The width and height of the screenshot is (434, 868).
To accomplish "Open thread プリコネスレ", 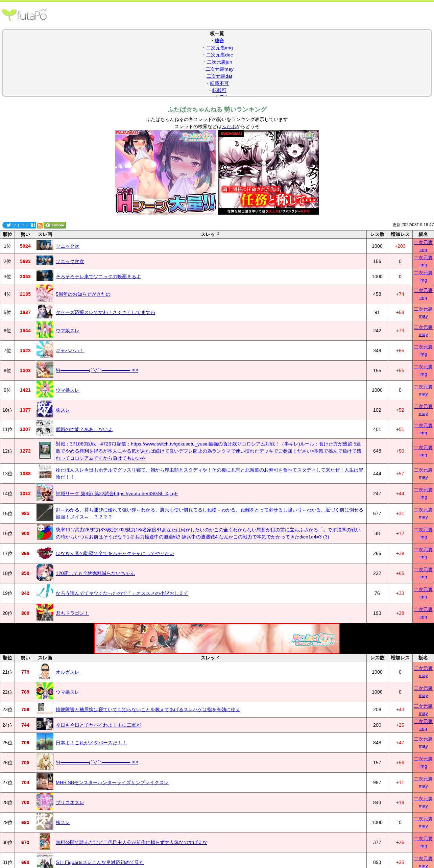I will pos(70,802).
